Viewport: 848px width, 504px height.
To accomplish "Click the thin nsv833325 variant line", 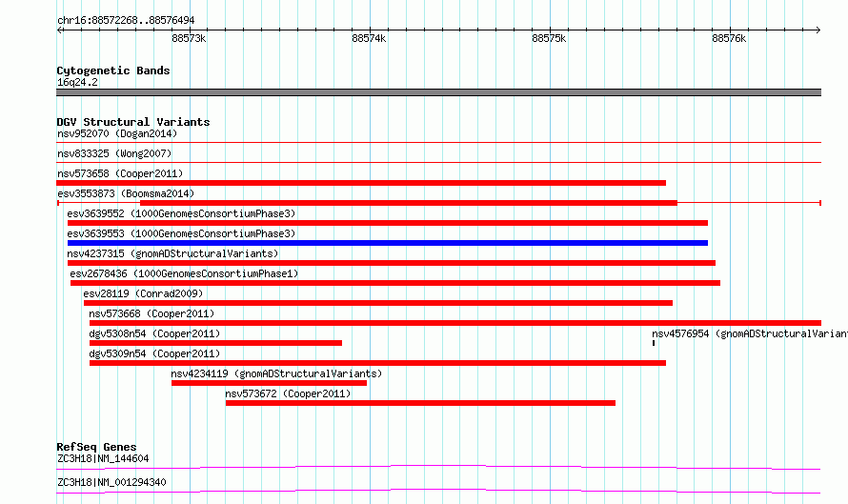I will [438, 163].
